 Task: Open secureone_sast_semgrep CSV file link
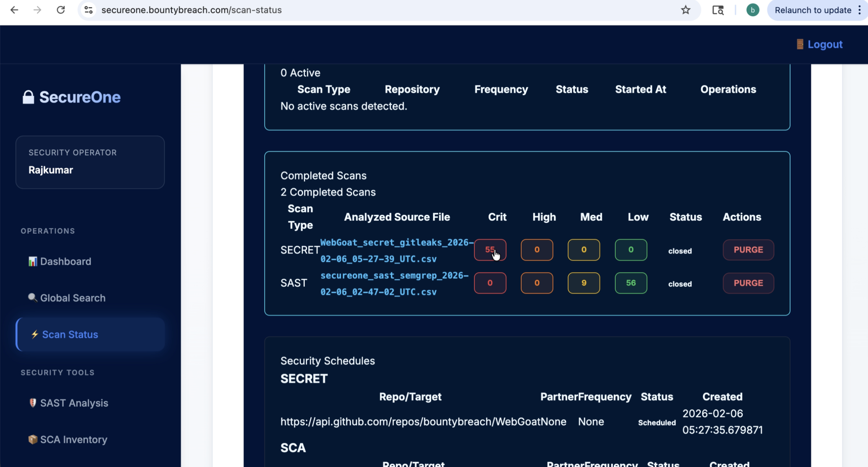394,284
